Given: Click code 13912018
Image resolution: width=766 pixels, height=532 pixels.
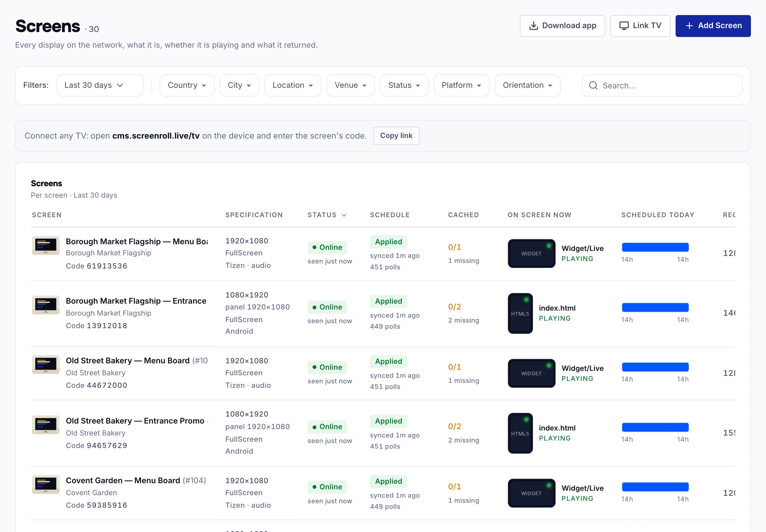Looking at the screenshot, I should pos(107,326).
